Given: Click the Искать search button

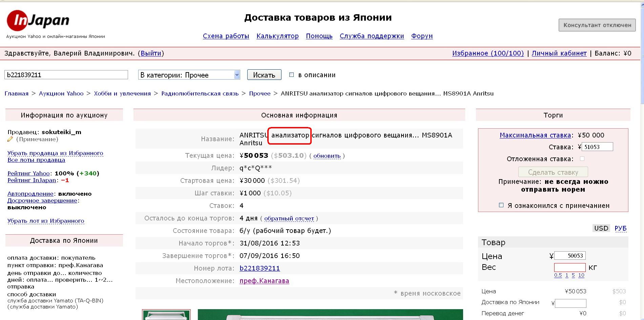Looking at the screenshot, I should pos(264,75).
